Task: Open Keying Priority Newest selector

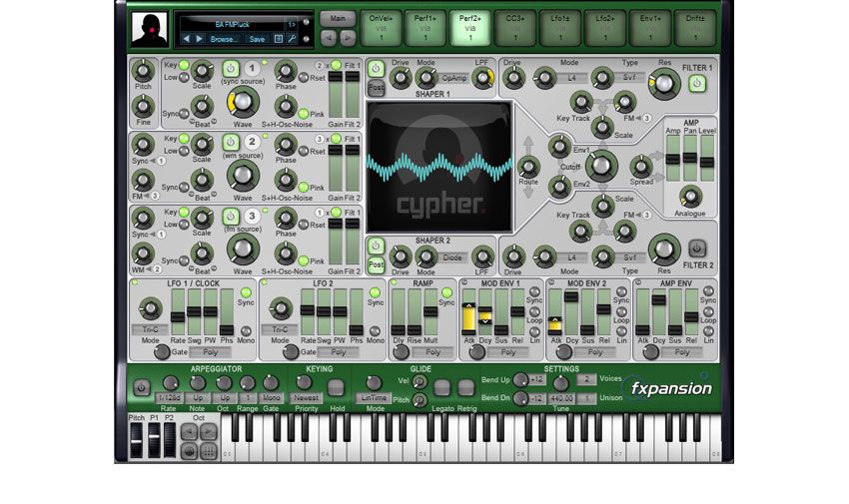Action: click(x=306, y=398)
